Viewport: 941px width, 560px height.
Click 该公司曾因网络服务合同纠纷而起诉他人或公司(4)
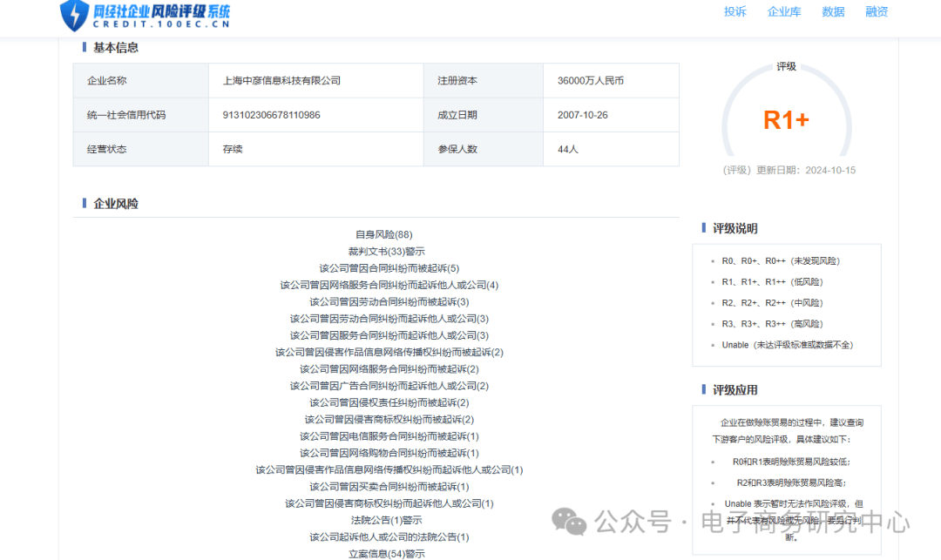tap(389, 285)
